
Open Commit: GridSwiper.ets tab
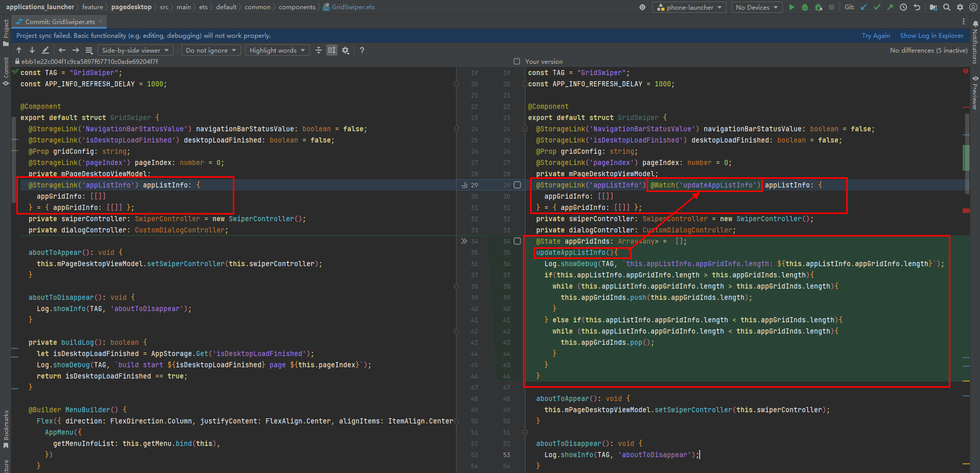[60, 21]
